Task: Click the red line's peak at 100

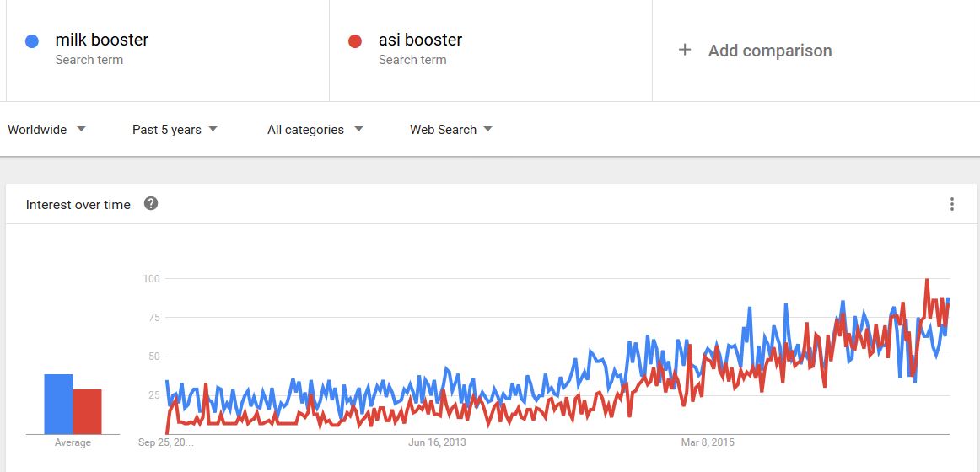Action: pos(927,281)
